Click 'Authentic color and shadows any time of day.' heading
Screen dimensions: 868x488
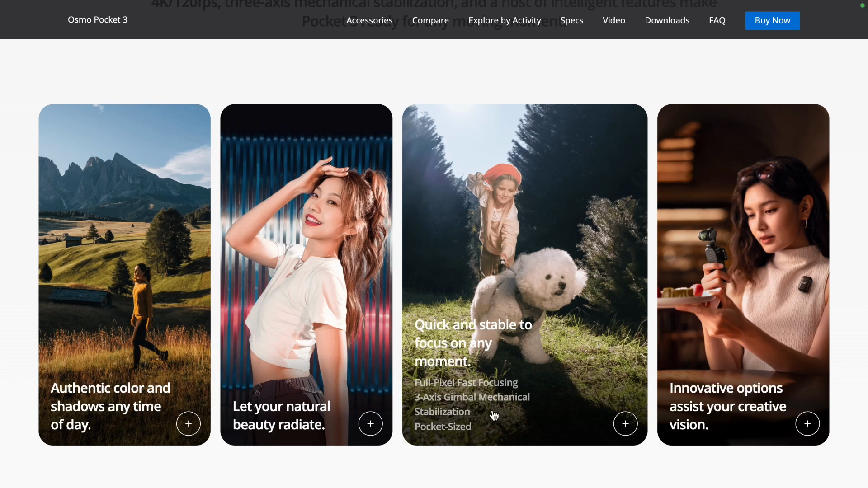coord(110,406)
